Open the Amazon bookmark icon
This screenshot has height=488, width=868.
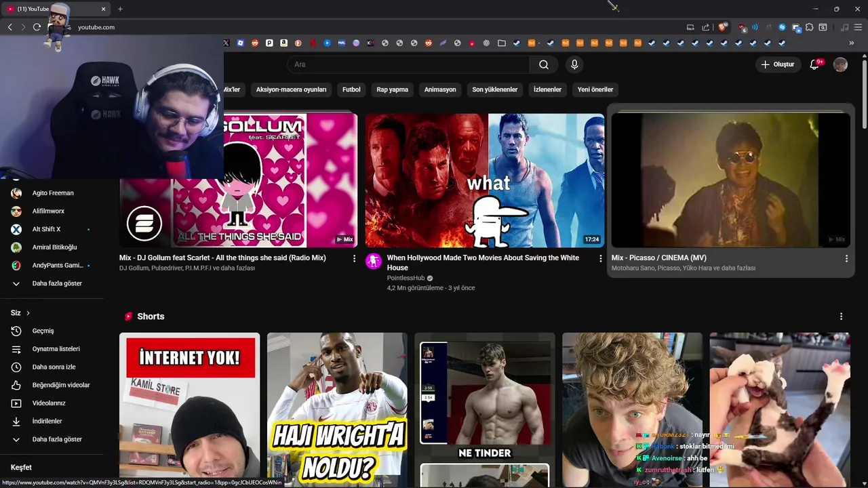[x=283, y=43]
